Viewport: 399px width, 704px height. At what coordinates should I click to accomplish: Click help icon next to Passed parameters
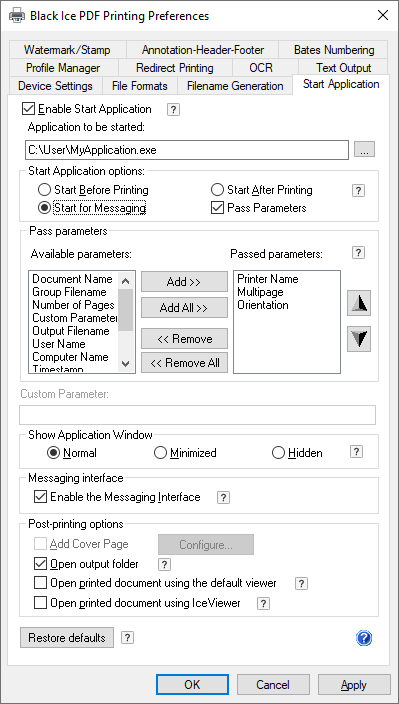tap(358, 253)
